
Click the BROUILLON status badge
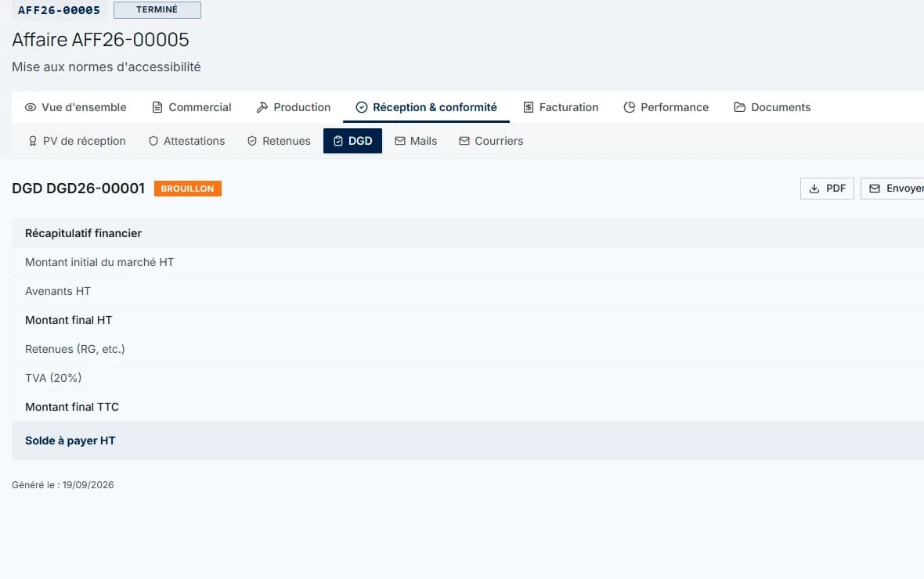tap(187, 189)
